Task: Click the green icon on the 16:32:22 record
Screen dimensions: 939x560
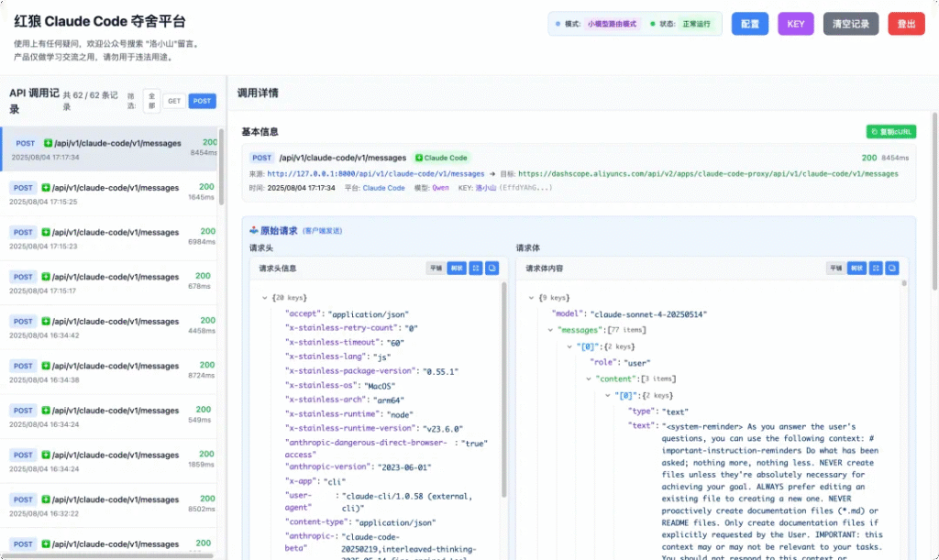Action: coord(46,500)
